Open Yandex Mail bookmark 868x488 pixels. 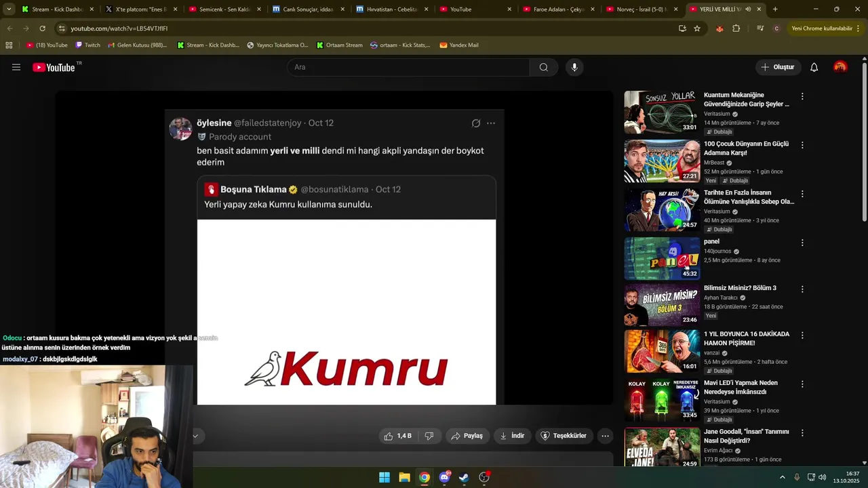pyautogui.click(x=459, y=45)
